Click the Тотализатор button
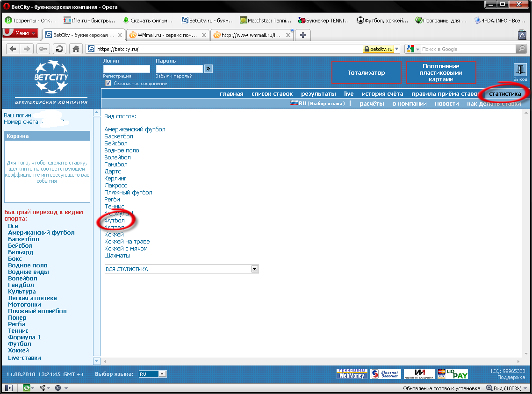Image resolution: width=532 pixels, height=394 pixels. pyautogui.click(x=366, y=72)
